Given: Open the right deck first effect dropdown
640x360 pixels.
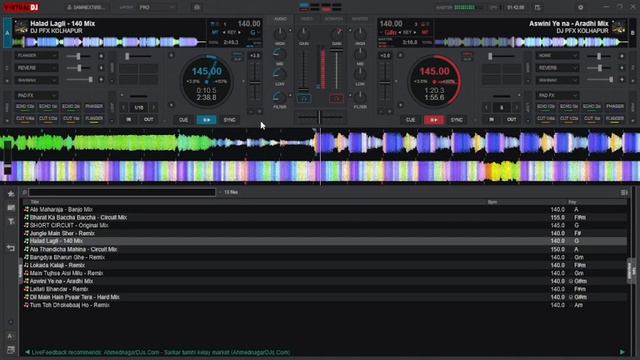Looking at the screenshot, I should coord(557,56).
